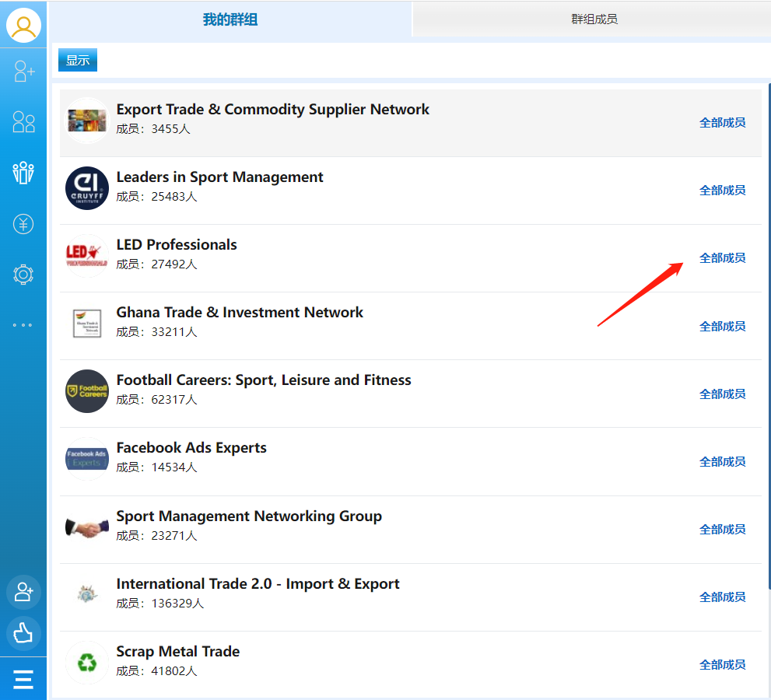Open the hamburger menu at the sidebar bottom

[x=23, y=680]
